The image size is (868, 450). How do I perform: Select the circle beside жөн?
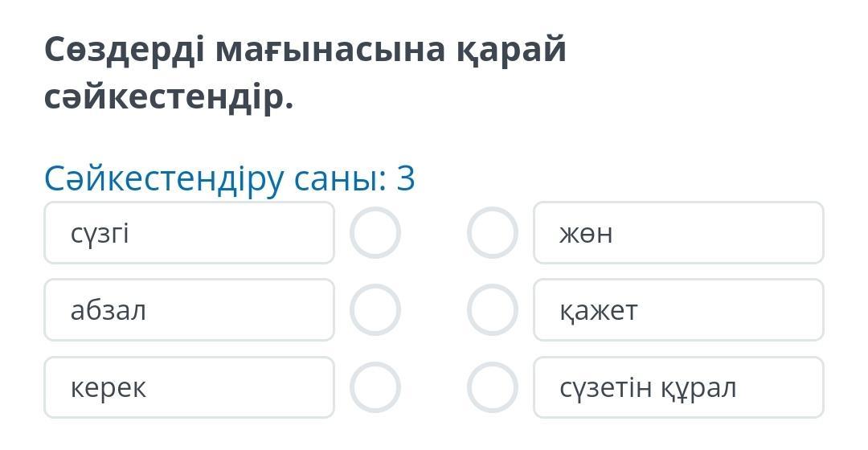point(492,233)
